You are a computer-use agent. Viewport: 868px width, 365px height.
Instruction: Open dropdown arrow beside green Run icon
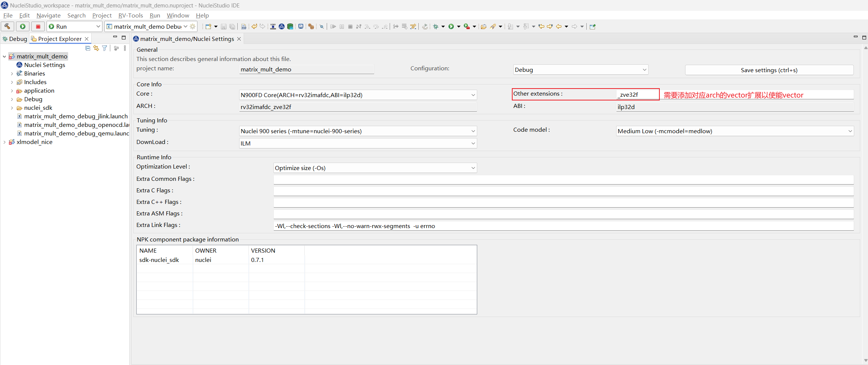[x=459, y=26]
